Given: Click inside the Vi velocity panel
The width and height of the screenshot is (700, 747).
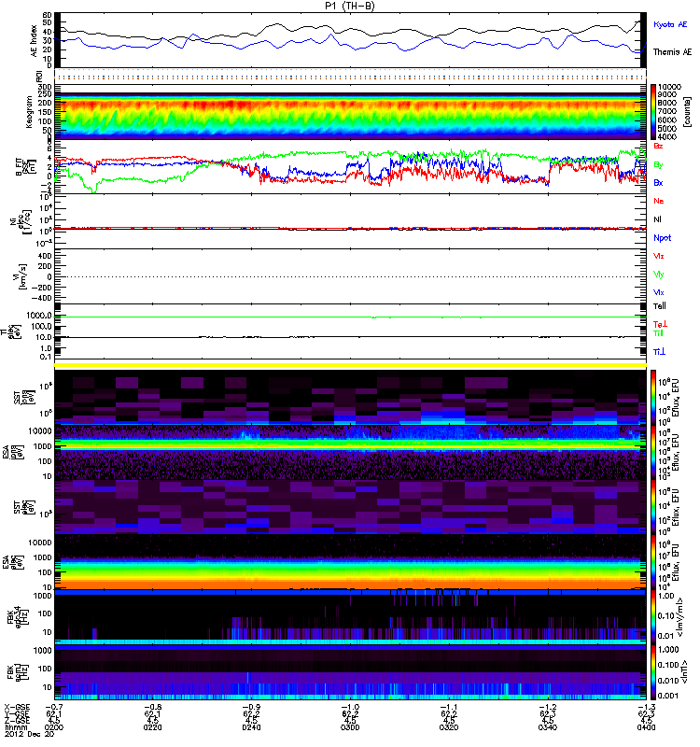Looking at the screenshot, I should tap(350, 276).
